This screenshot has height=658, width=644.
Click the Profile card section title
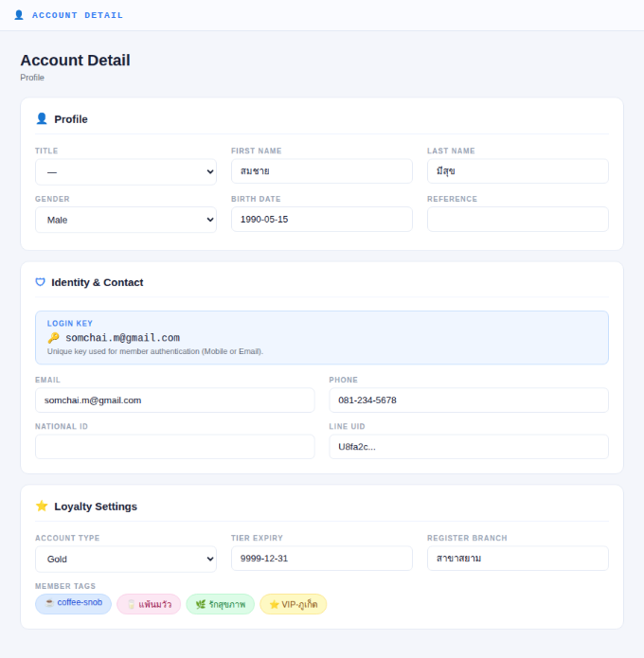click(x=71, y=119)
